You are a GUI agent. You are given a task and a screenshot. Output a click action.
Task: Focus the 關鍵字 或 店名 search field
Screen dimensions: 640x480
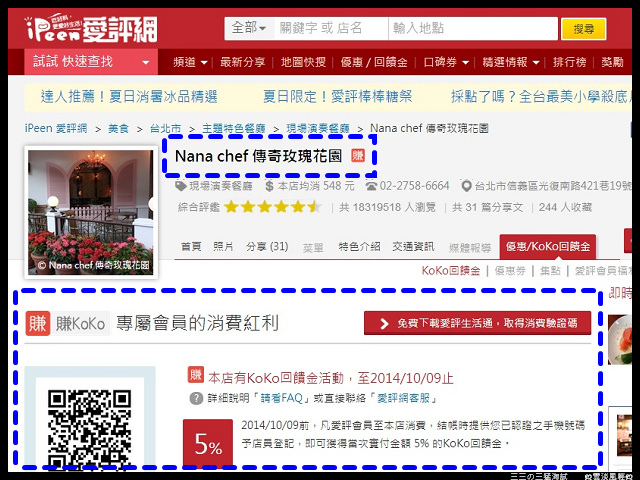point(331,28)
